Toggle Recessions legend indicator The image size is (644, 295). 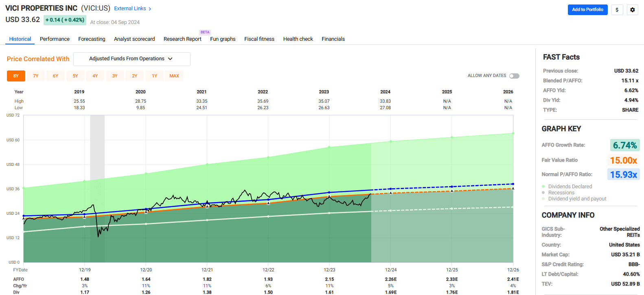pyautogui.click(x=543, y=193)
